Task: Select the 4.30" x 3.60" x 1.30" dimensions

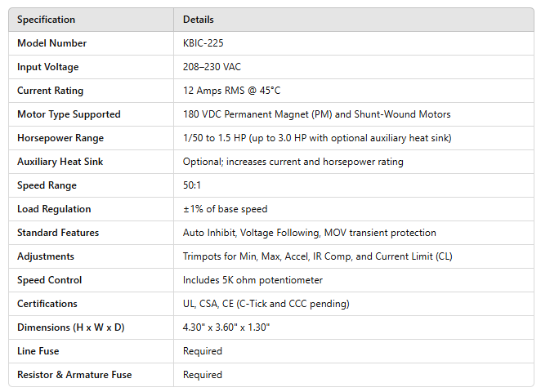Action: [228, 327]
